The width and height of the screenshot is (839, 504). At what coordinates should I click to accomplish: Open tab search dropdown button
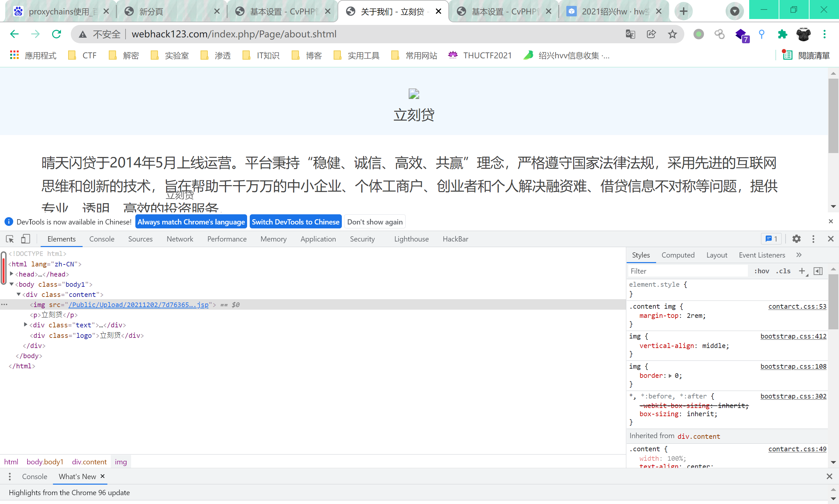(x=734, y=11)
